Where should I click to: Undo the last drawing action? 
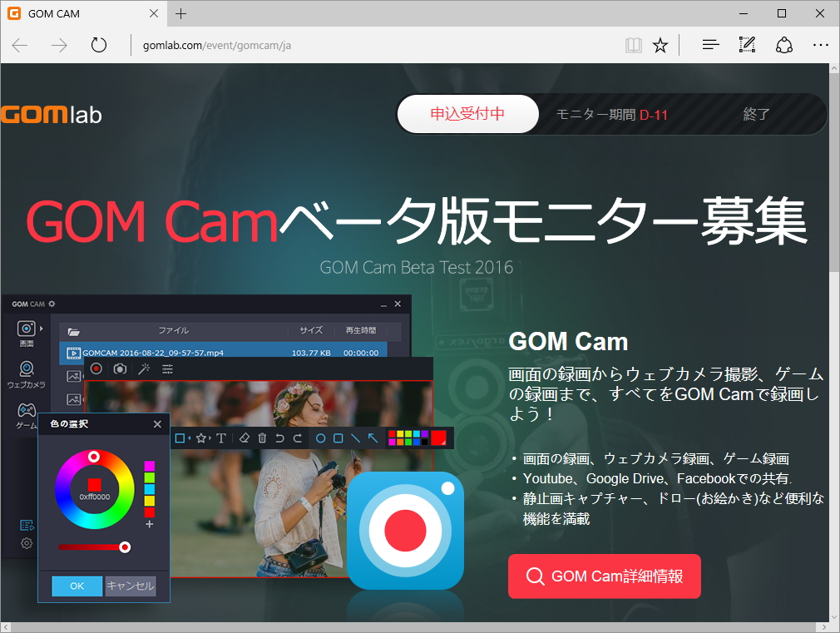pyautogui.click(x=280, y=438)
